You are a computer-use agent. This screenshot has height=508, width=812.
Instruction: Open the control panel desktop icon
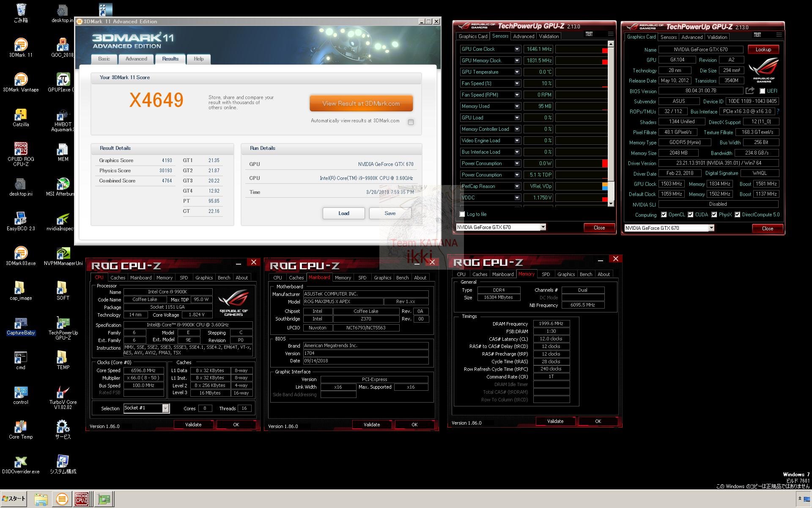(21, 395)
